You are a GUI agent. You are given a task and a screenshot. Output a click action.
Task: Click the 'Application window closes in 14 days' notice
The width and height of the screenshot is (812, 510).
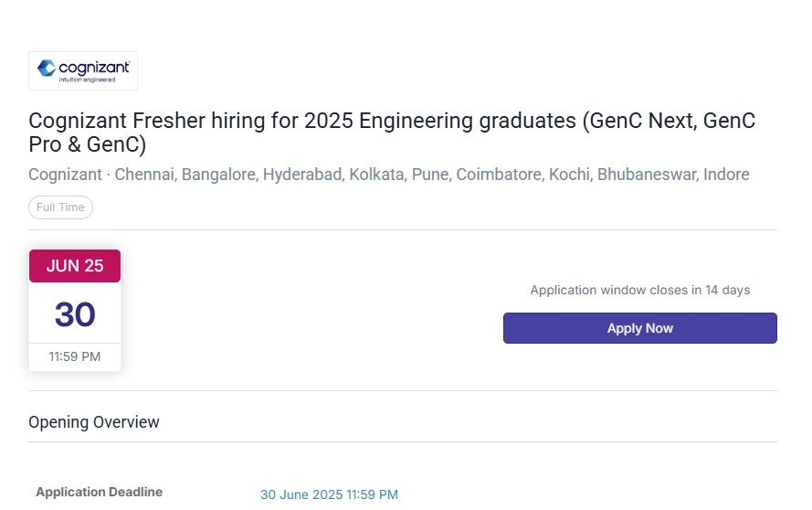pos(640,290)
